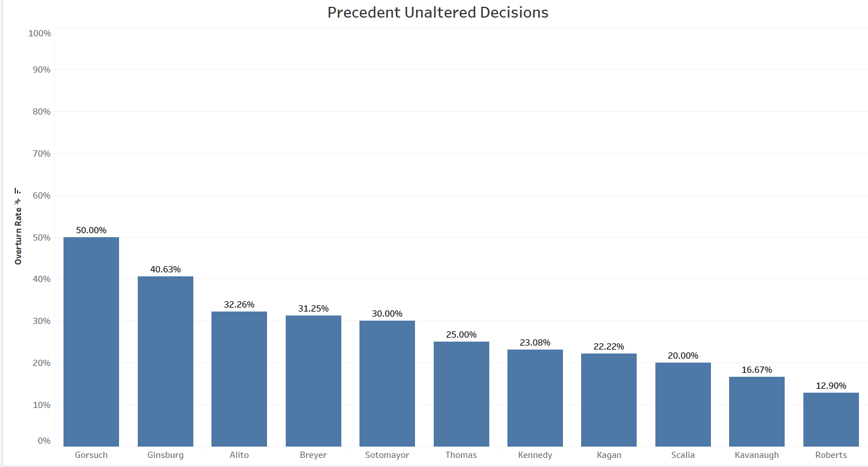This screenshot has height=467, width=868.
Task: Click the Roberts axis label
Action: coord(831,455)
